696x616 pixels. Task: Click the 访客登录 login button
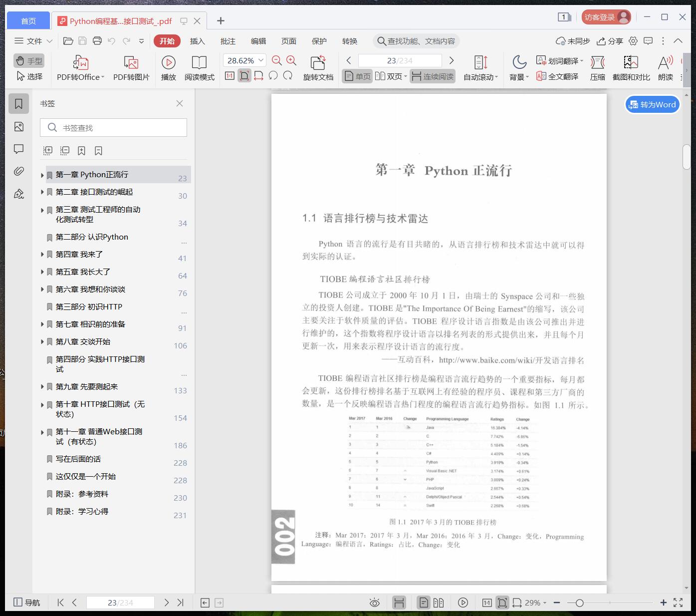606,17
